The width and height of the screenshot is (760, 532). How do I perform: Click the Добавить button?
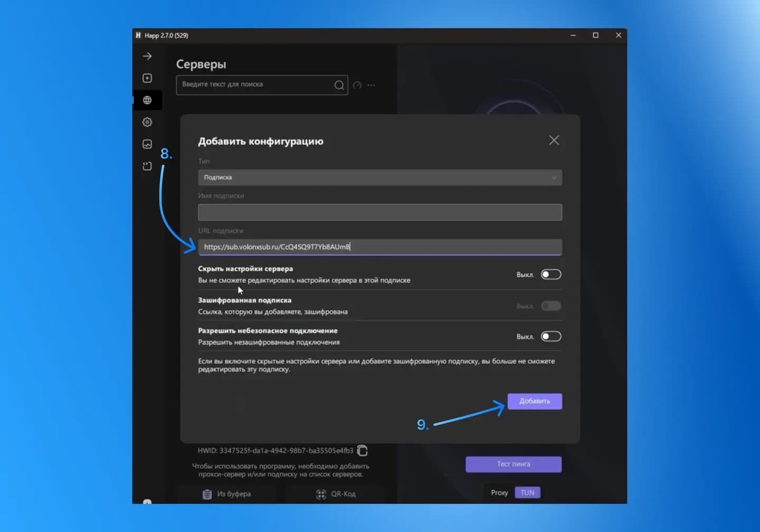tap(535, 401)
